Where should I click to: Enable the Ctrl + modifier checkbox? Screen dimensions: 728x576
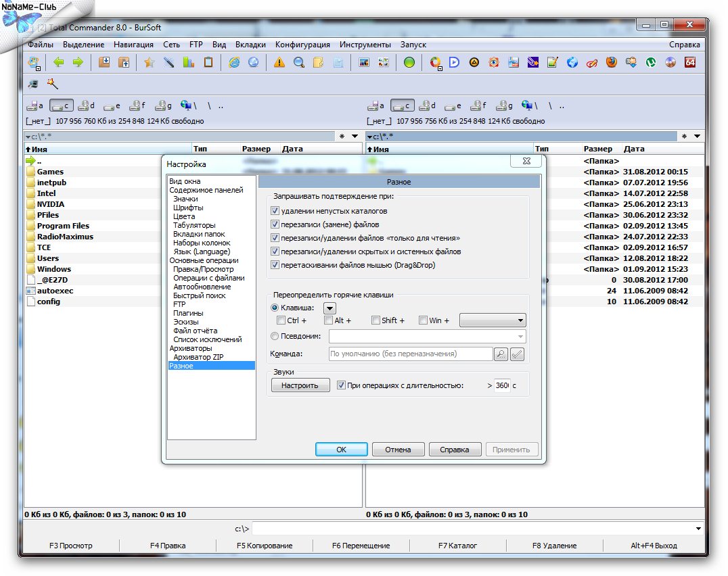pyautogui.click(x=281, y=320)
